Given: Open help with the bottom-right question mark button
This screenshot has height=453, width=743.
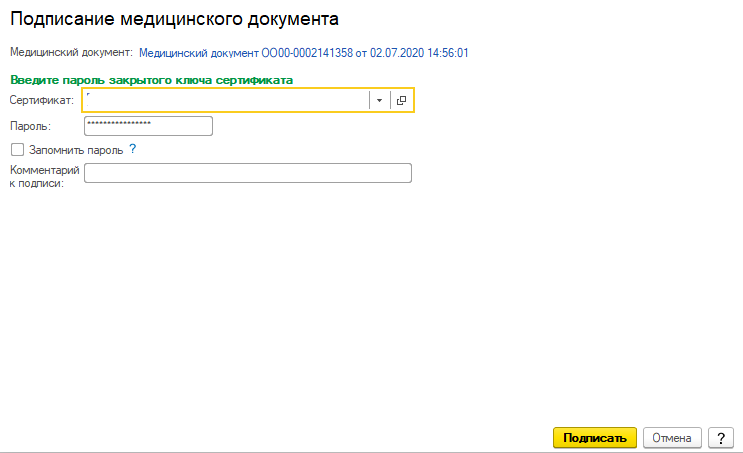Looking at the screenshot, I should coord(721,438).
